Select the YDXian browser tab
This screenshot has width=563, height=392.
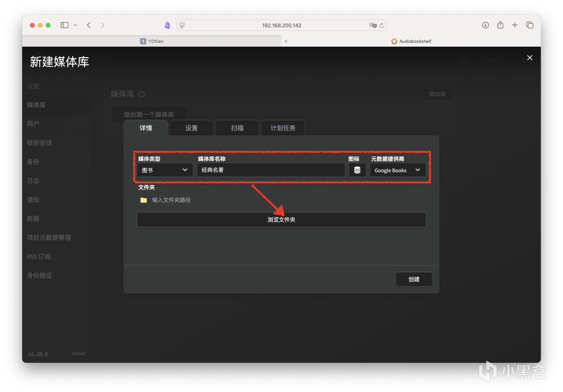[x=152, y=41]
